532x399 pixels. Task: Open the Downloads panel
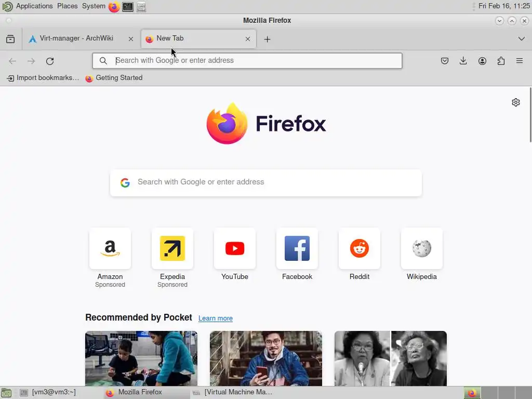tap(463, 61)
